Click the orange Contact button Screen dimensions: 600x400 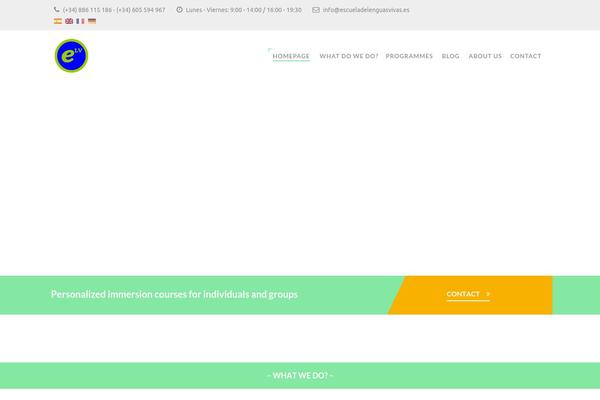470,295
